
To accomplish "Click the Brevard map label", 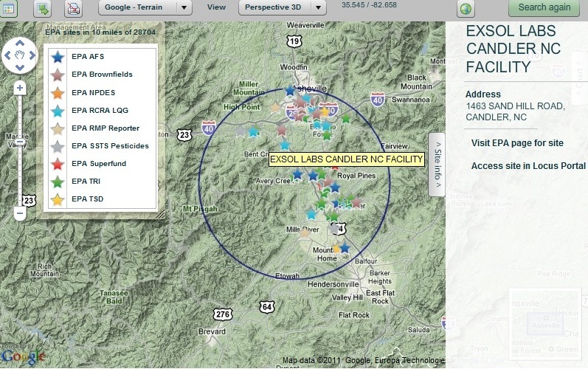I will tap(212, 331).
